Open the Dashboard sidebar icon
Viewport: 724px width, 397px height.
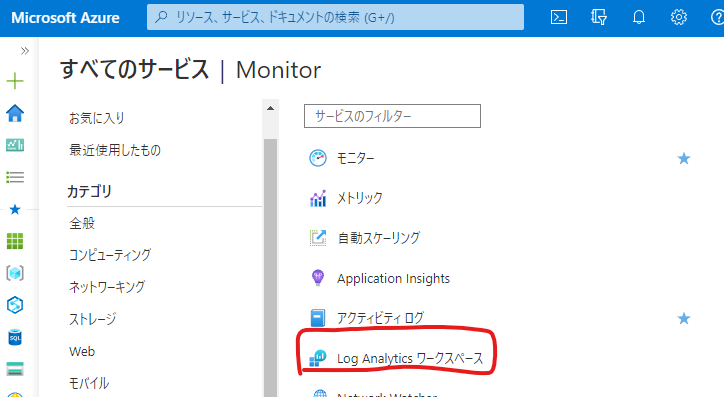pyautogui.click(x=15, y=145)
